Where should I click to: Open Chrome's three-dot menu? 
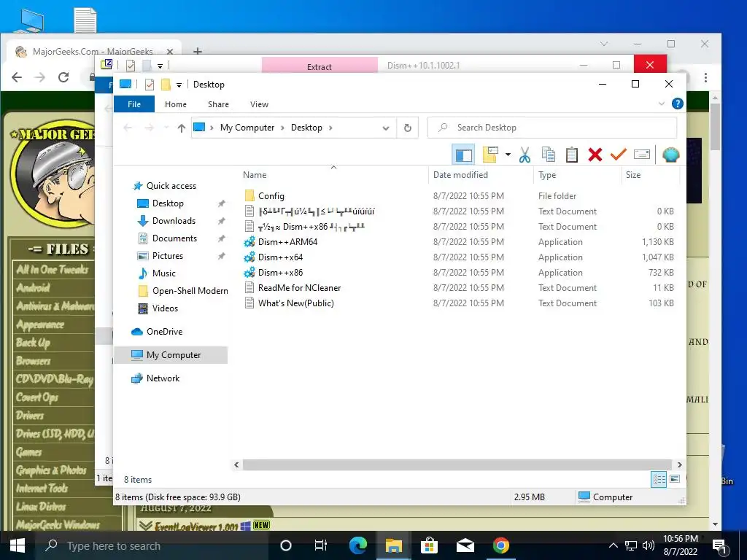(x=705, y=77)
